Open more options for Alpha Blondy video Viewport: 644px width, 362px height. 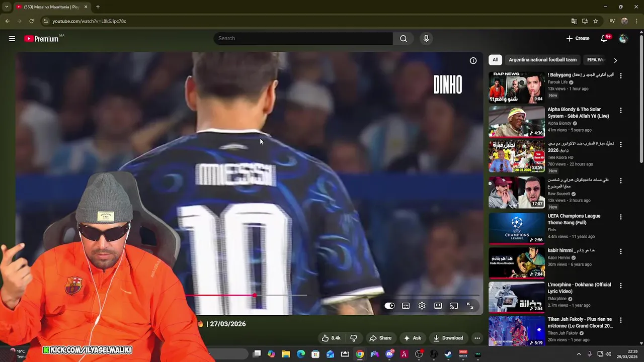[621, 110]
